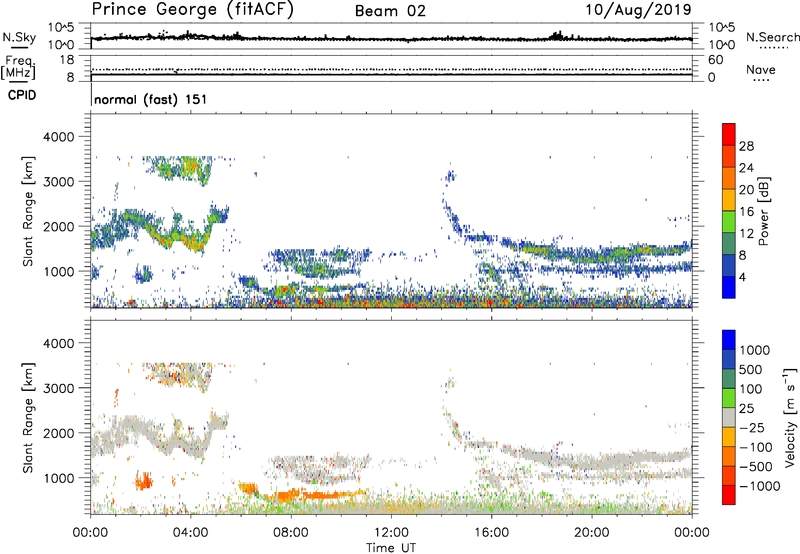800x554 pixels.
Task: Click the "100" label on the velocity colorbar
Action: 753,389
